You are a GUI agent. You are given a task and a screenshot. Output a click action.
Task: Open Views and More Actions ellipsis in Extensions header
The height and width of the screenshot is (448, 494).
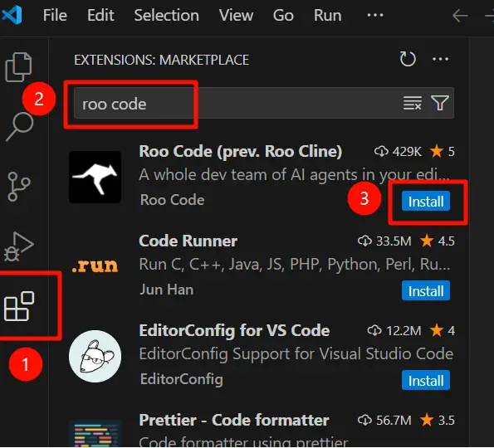click(x=440, y=59)
